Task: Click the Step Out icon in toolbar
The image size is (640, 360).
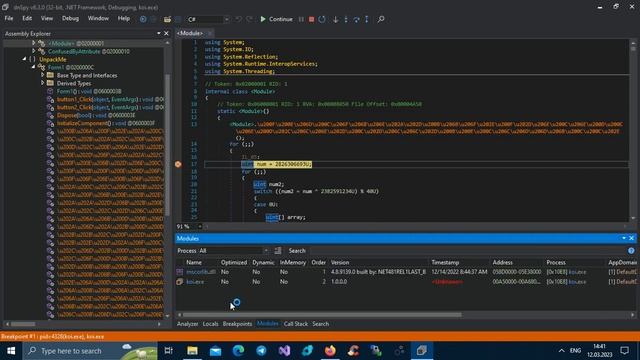Action: (367, 19)
